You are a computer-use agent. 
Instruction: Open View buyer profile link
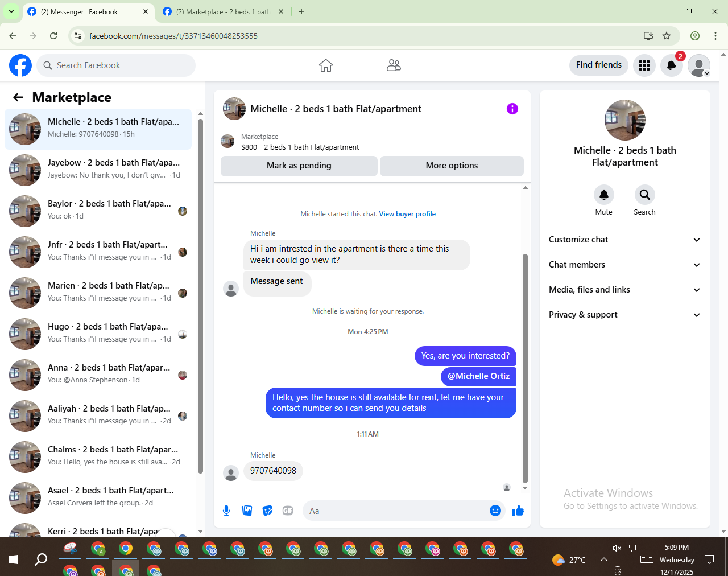click(407, 214)
